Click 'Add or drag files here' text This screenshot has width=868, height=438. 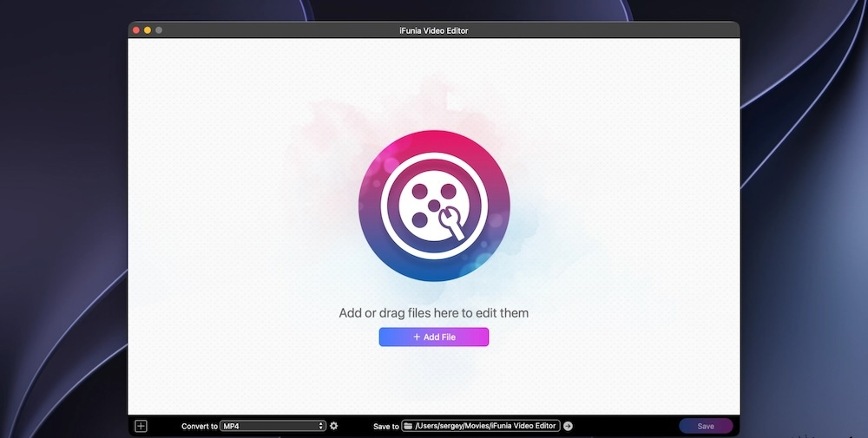(x=433, y=313)
